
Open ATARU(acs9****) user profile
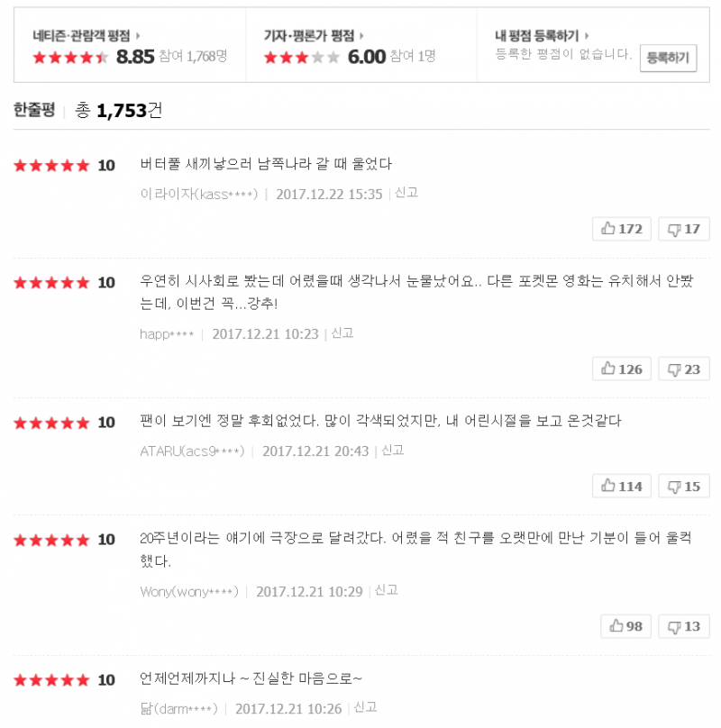[x=191, y=450]
